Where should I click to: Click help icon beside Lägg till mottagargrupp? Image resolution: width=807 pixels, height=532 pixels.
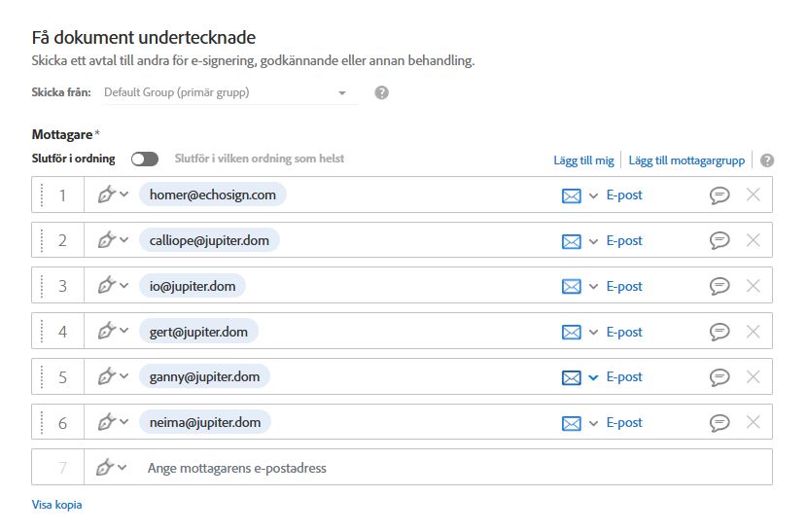[767, 160]
